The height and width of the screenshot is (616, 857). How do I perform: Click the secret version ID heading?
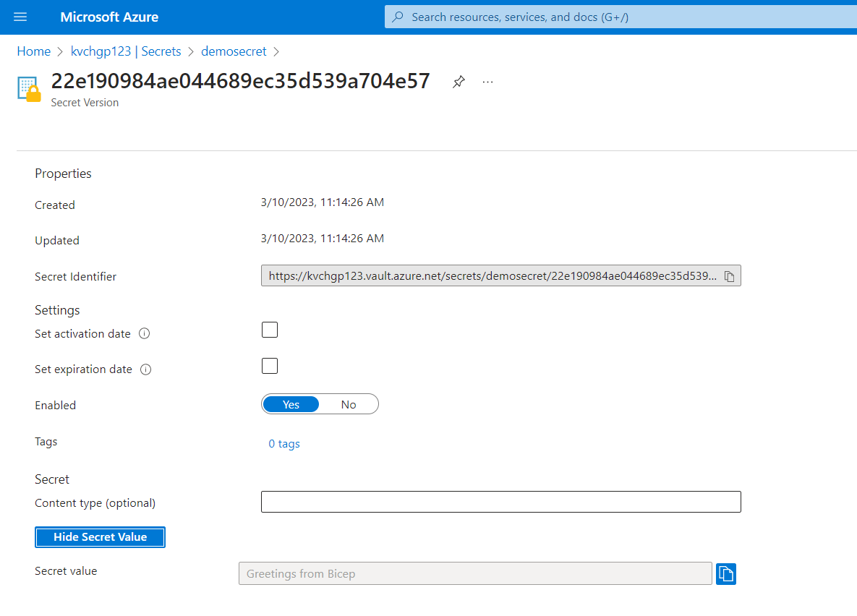(241, 81)
